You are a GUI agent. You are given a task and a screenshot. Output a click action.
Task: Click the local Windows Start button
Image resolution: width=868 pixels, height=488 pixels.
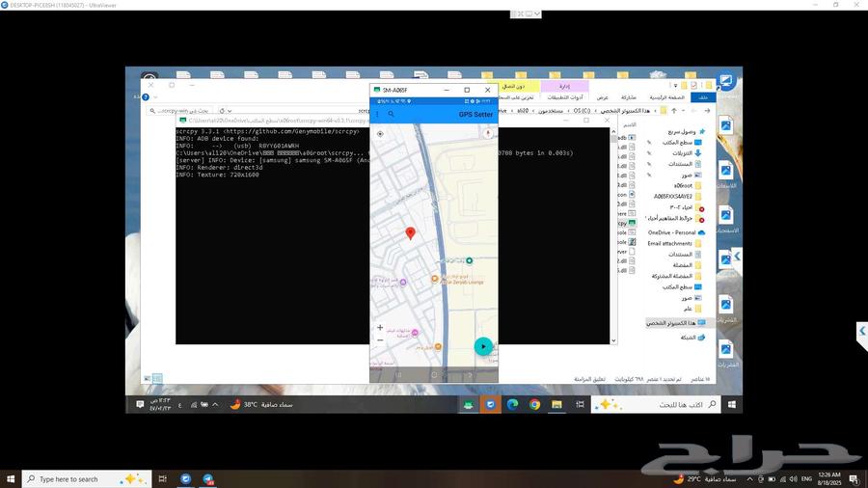(x=12, y=478)
